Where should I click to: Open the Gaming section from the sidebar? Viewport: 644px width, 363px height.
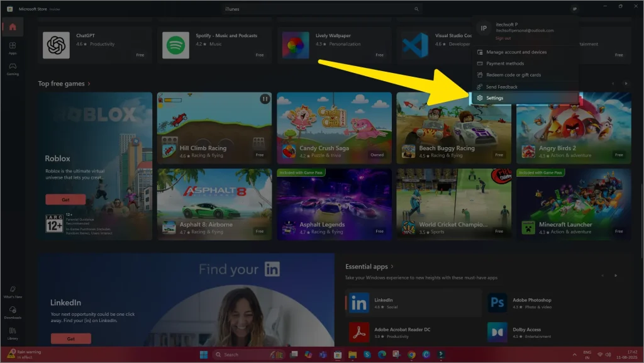[11, 68]
